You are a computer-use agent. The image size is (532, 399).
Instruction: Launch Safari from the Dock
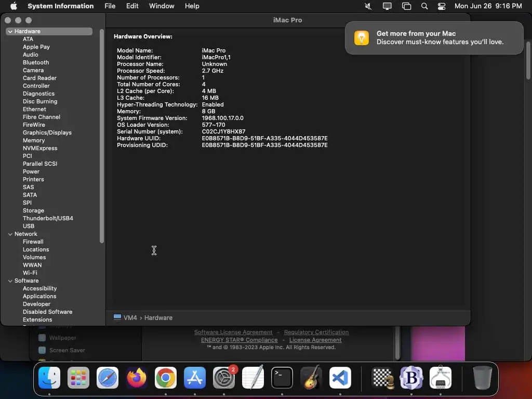[x=108, y=378]
